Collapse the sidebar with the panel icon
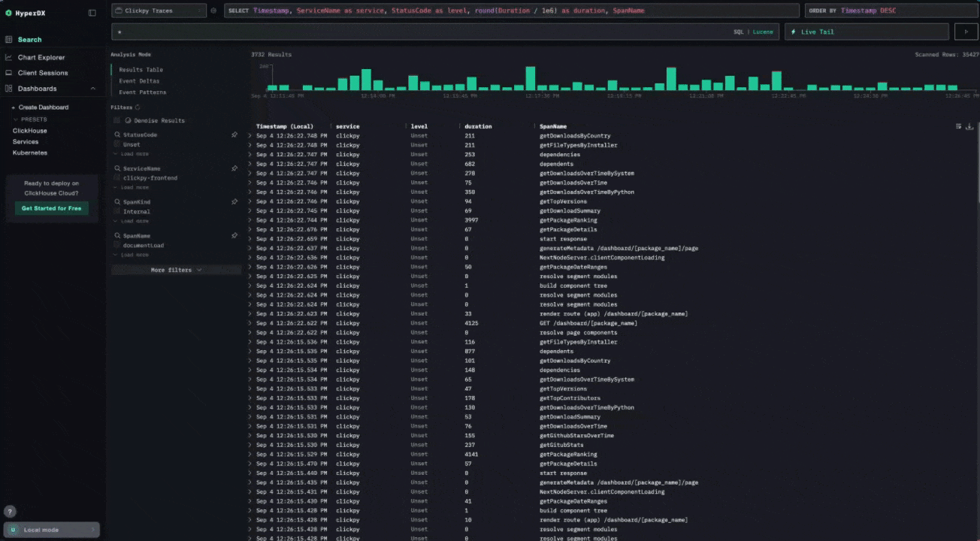Viewport: 980px width, 541px height. point(92,13)
